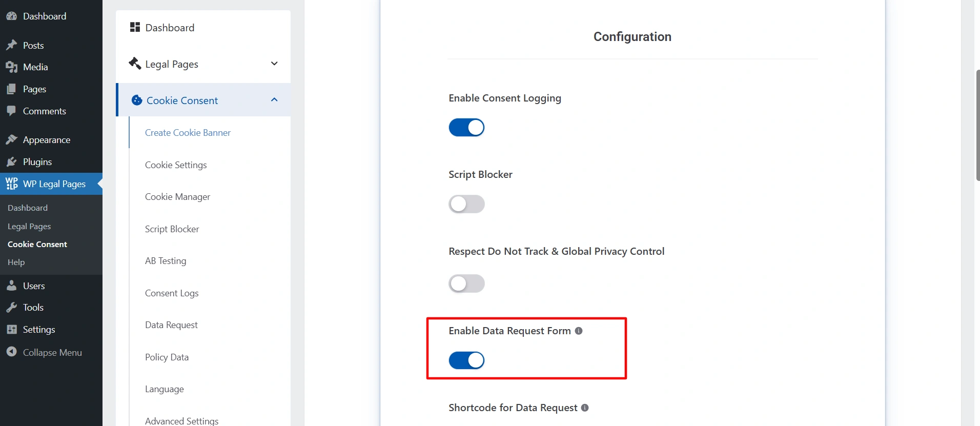This screenshot has height=426, width=980.
Task: Open the Create Cookie Banner link
Action: point(188,133)
